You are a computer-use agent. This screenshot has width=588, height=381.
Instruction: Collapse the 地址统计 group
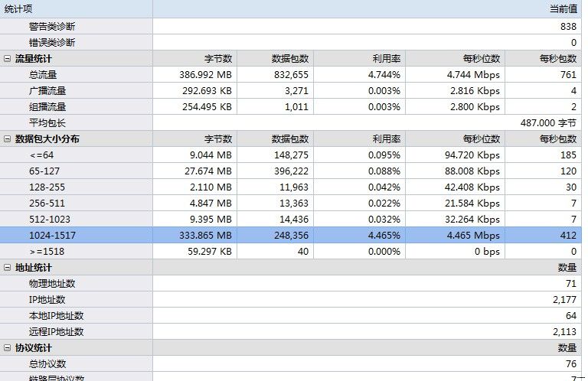coord(8,268)
